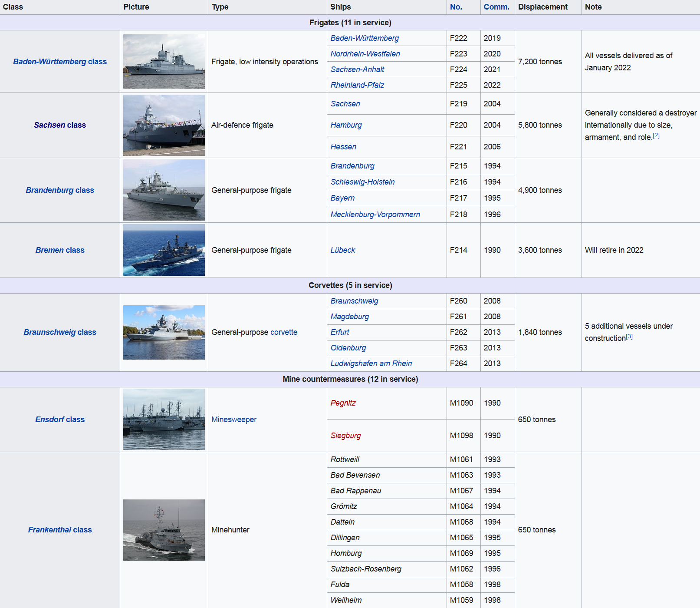Open the Sachsen ship link
700x608 pixels.
[345, 104]
